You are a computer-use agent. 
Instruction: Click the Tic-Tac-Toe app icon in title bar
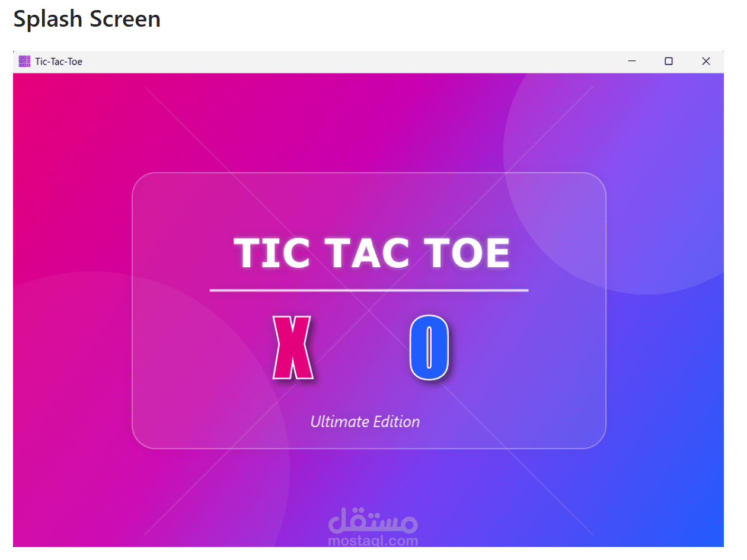(24, 61)
